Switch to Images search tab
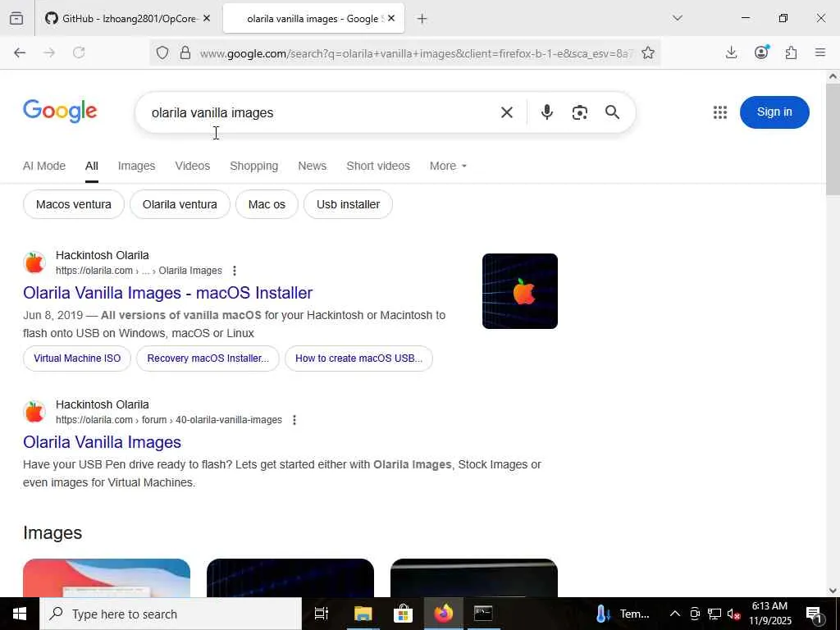The width and height of the screenshot is (840, 630). [x=137, y=166]
